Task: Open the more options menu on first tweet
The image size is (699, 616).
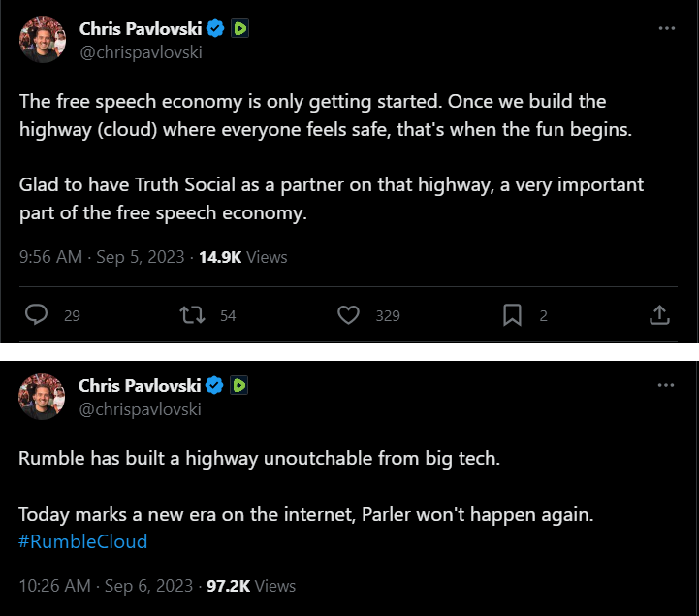Action: 666,28
